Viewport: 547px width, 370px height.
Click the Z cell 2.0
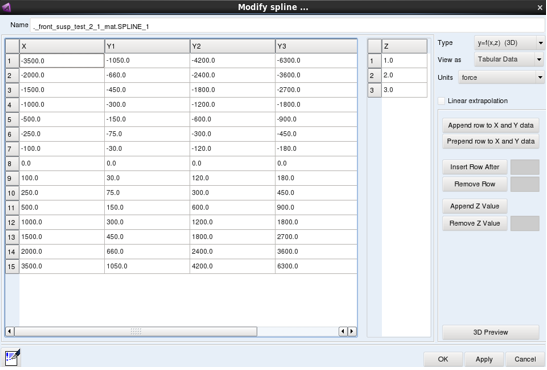tap(404, 75)
